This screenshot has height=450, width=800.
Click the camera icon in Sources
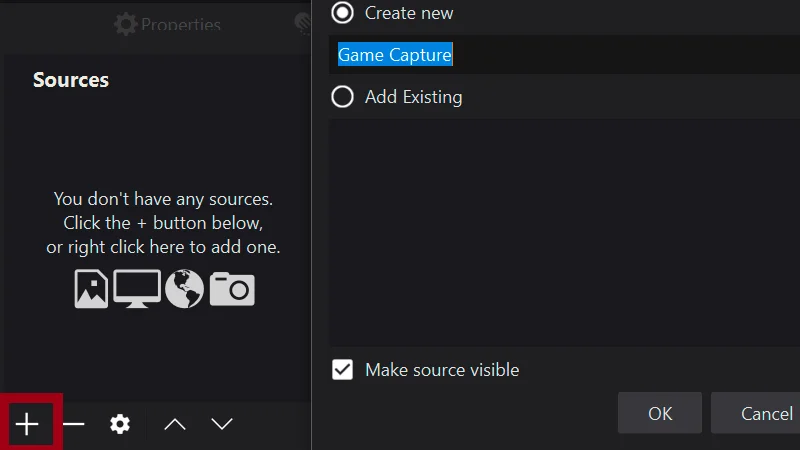coord(232,289)
